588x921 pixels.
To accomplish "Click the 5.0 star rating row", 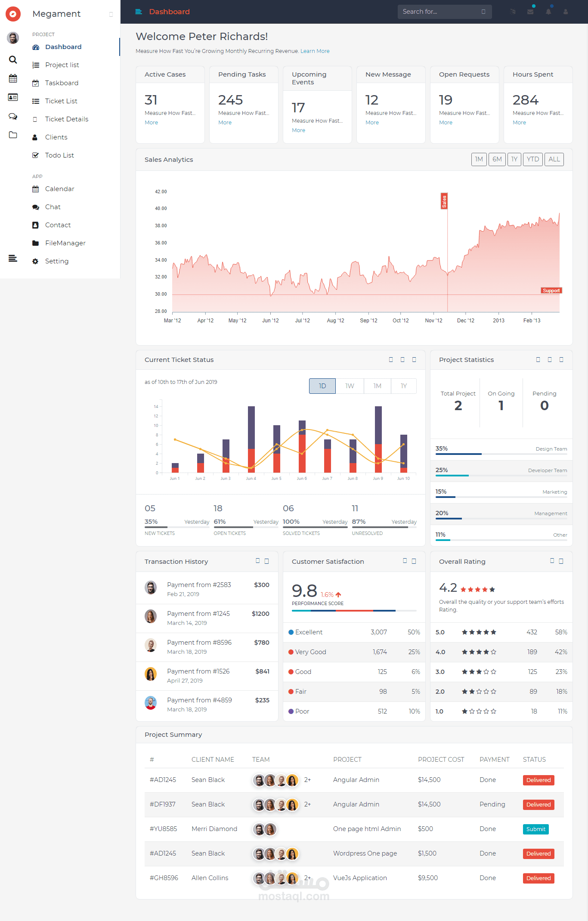I will [501, 632].
